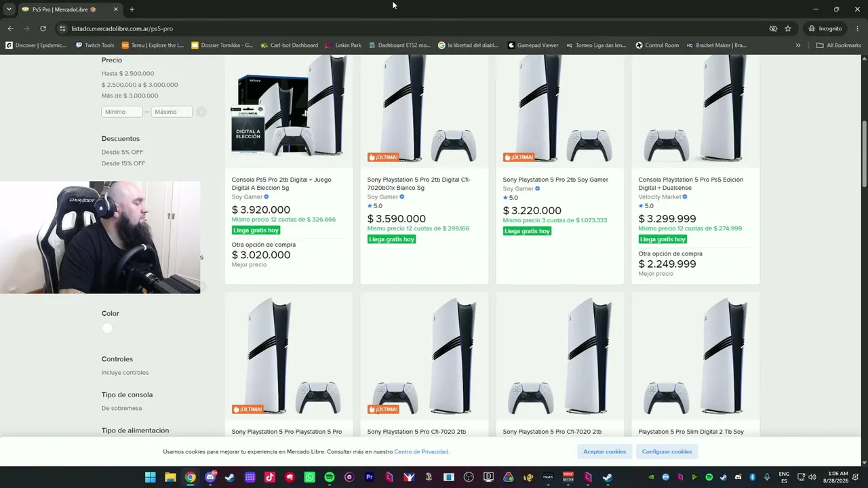The height and width of the screenshot is (488, 868).
Task: Focus the Mínimo price field
Action: click(122, 112)
